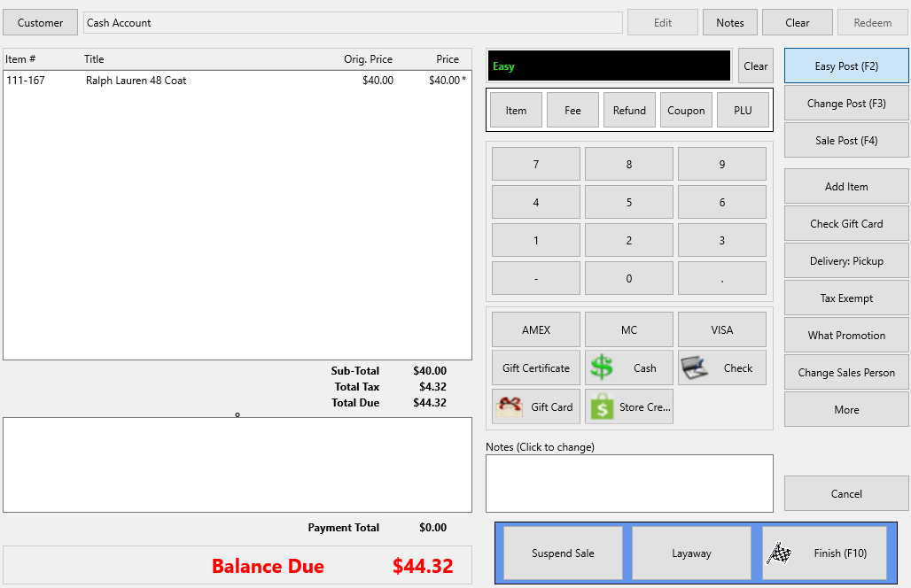Click the Check payment icon

point(694,367)
